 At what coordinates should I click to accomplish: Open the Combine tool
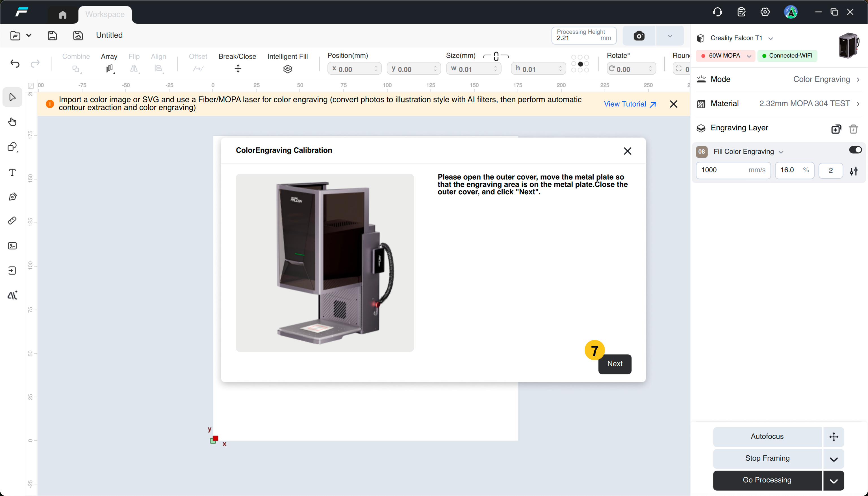click(76, 63)
